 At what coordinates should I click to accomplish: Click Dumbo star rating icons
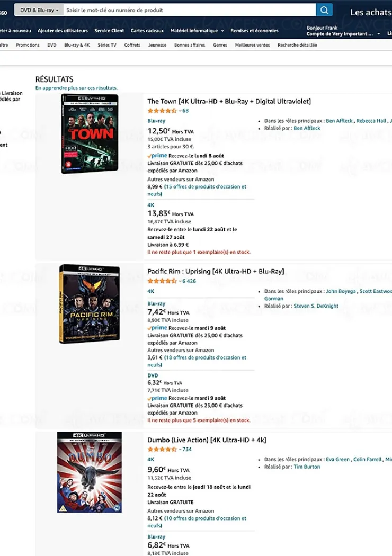(162, 450)
